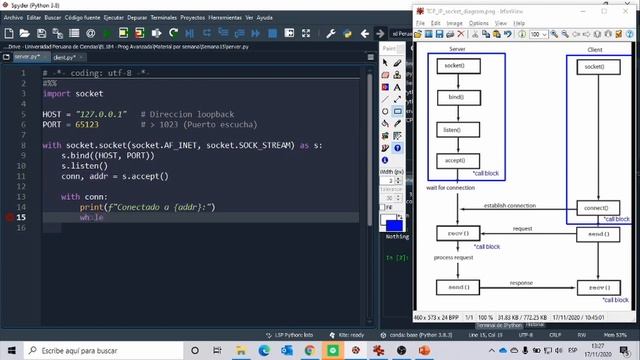Open Options menu in IrfanView

[478, 23]
